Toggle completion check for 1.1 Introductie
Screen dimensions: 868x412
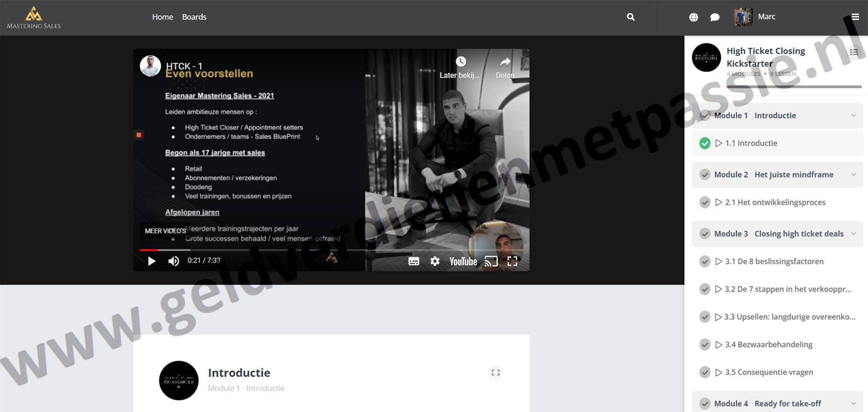705,143
